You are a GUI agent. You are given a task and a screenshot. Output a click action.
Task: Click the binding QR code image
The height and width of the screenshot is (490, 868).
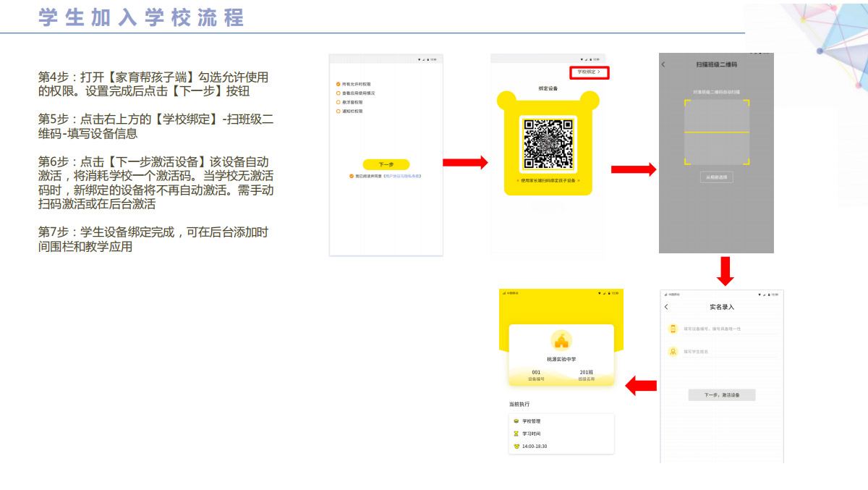(x=548, y=143)
